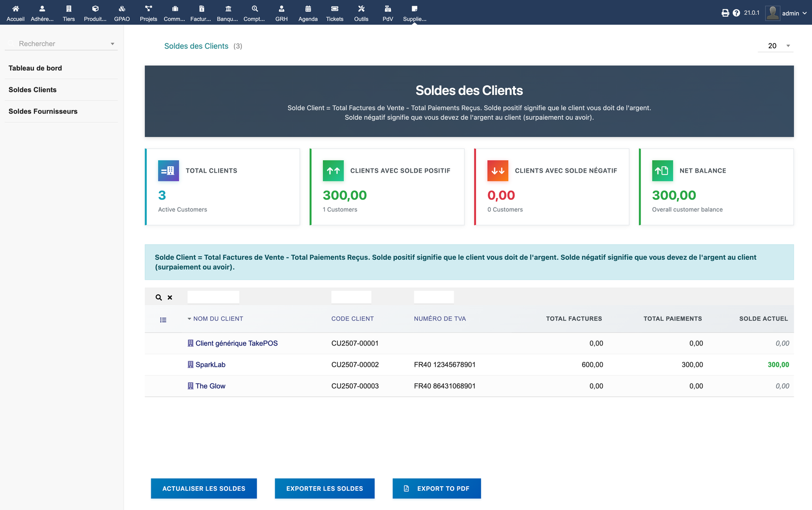Run search using the magnifier icon

(158, 297)
